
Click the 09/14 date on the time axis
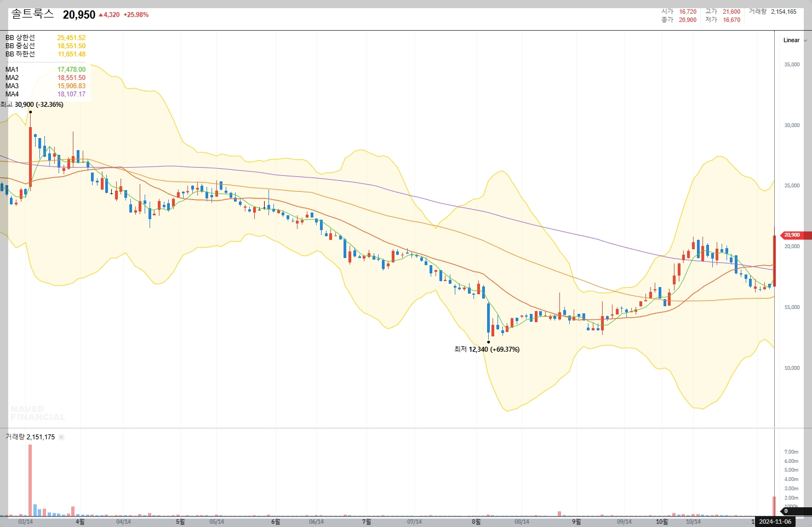(x=624, y=522)
